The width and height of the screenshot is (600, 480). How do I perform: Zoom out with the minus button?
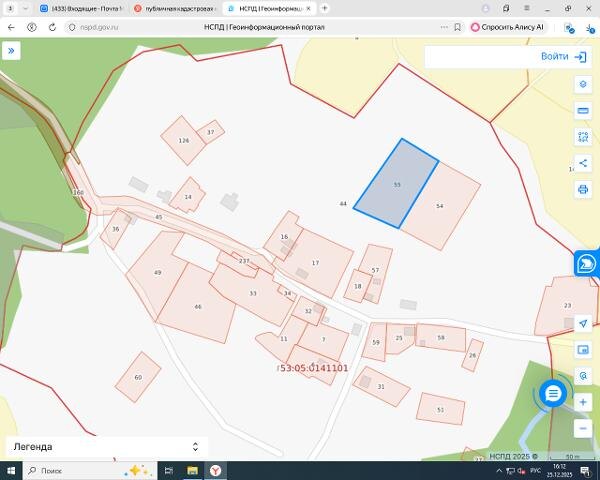(x=583, y=428)
